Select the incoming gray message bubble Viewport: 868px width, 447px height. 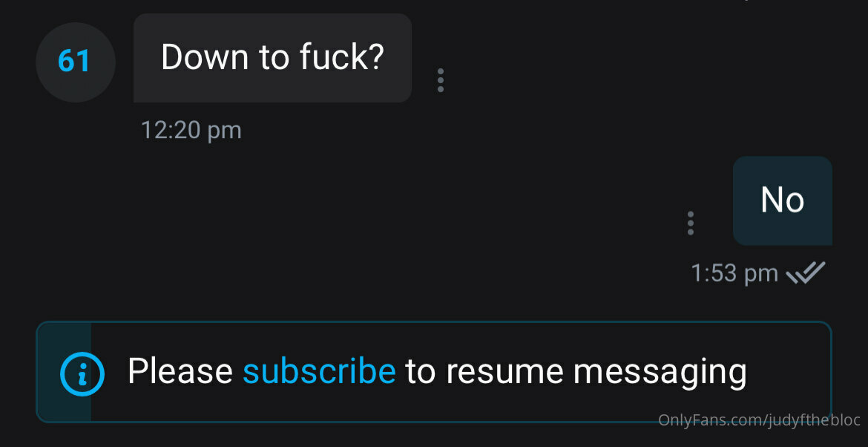tap(272, 58)
